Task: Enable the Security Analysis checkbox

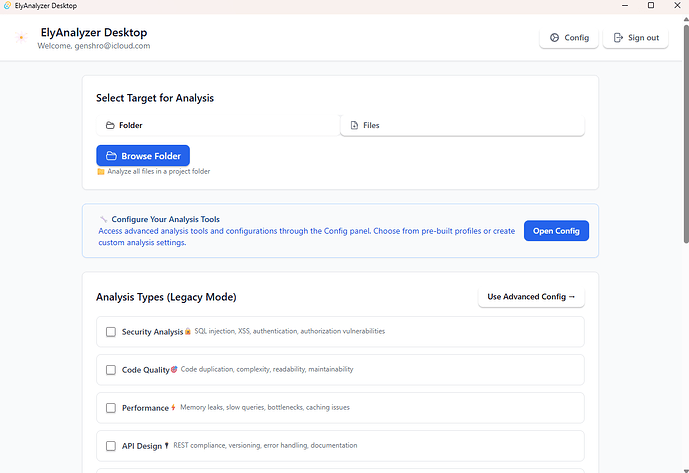Action: [x=111, y=332]
